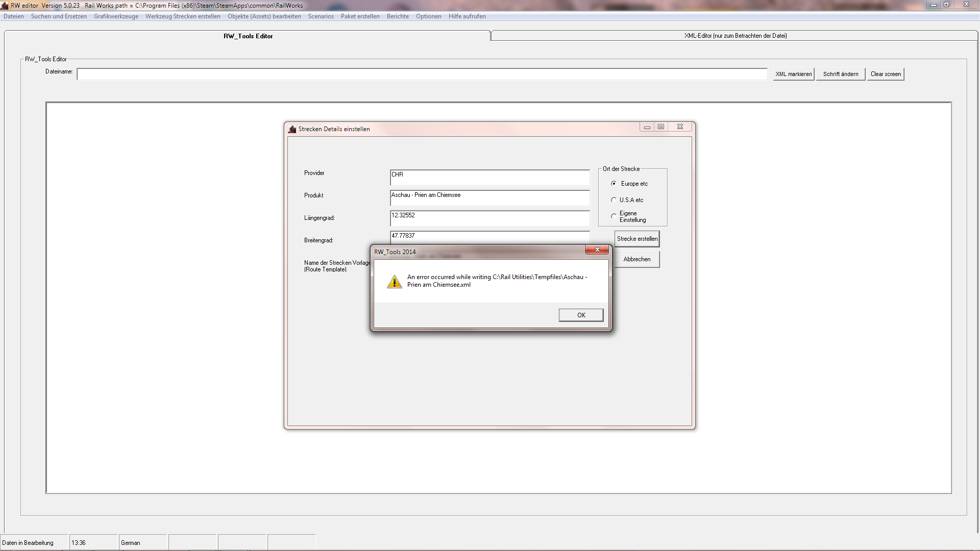Maximize the Strecken Details einstellen window
Screen dimensions: 980x551
pyautogui.click(x=661, y=127)
